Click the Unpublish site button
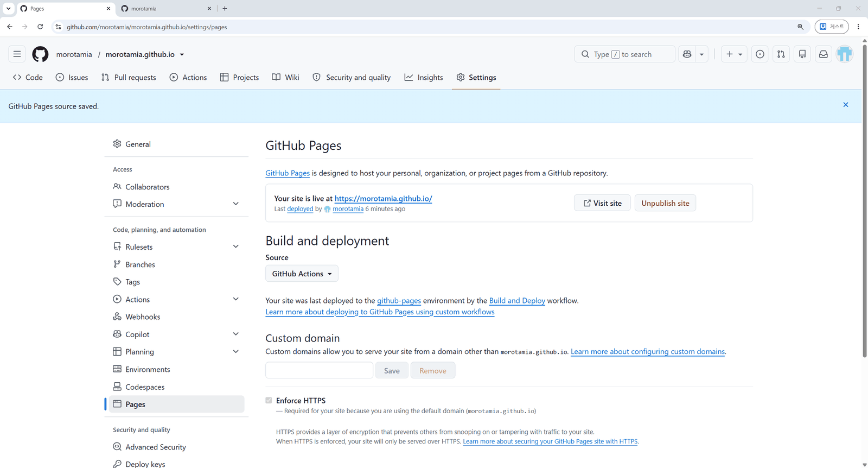Viewport: 868px width, 468px height. 665,203
